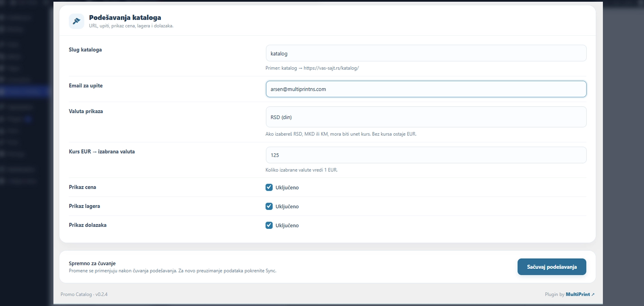Open the Valuta prikaza dropdown showing RSD (din)
The width and height of the screenshot is (644, 306).
coord(426,117)
